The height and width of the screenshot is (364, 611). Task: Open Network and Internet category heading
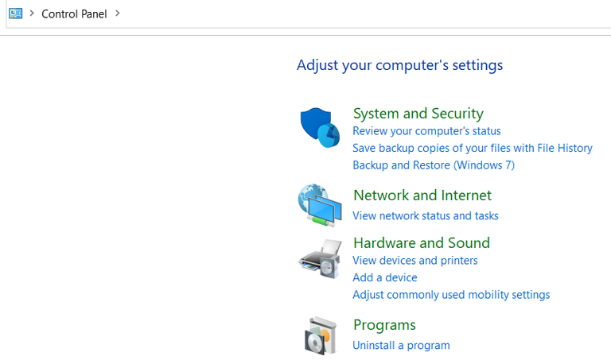pos(422,195)
